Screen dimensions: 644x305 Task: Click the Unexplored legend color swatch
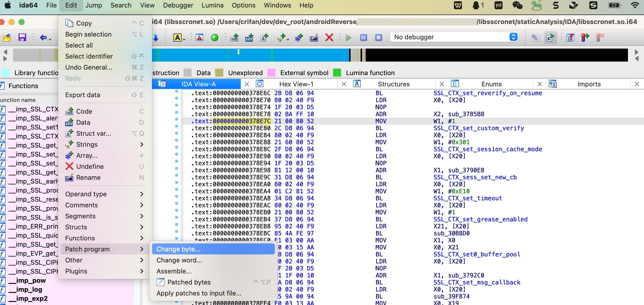[219, 73]
